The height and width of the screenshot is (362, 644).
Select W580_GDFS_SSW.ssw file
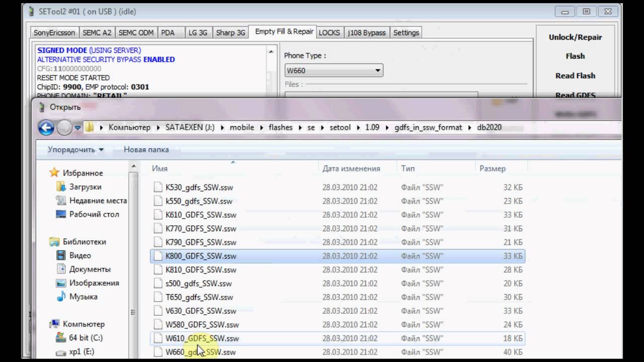pyautogui.click(x=338, y=324)
